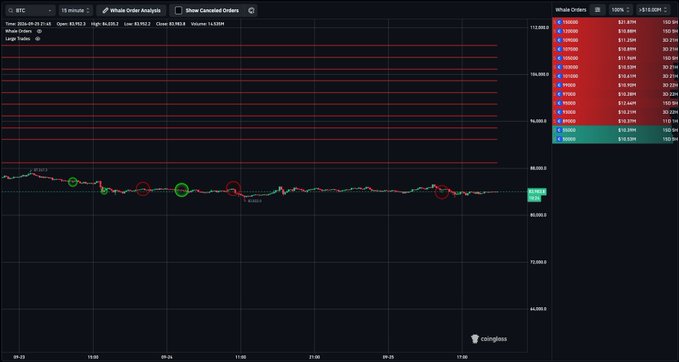This screenshot has width=679, height=362.
Task: Click the lowest red whale order line near 89000
Action: point(249,163)
